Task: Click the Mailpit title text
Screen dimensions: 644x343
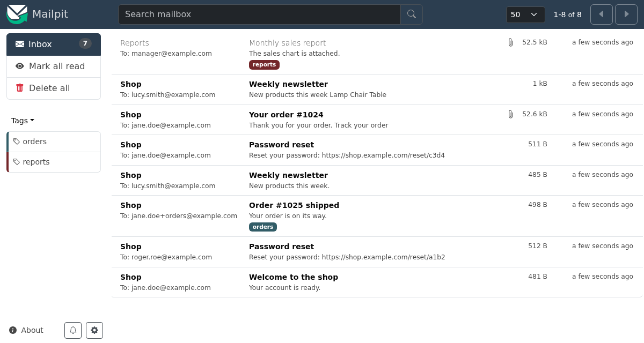Action: pyautogui.click(x=50, y=14)
